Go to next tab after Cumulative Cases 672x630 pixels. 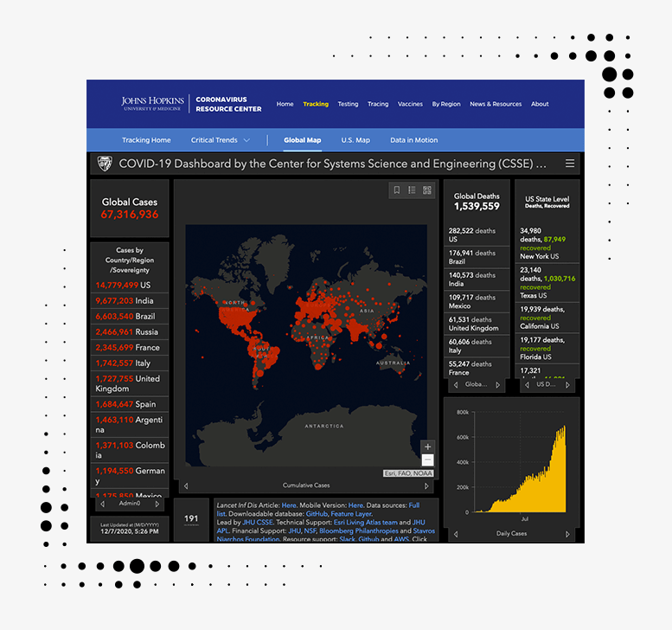tap(426, 485)
